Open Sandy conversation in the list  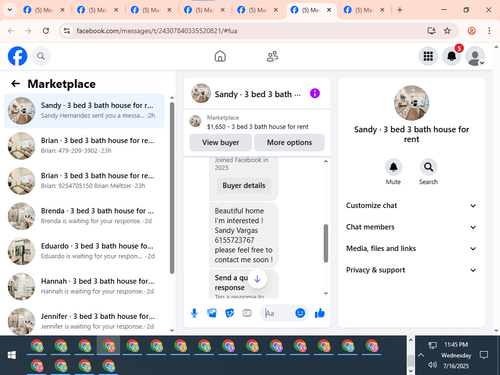click(x=84, y=111)
